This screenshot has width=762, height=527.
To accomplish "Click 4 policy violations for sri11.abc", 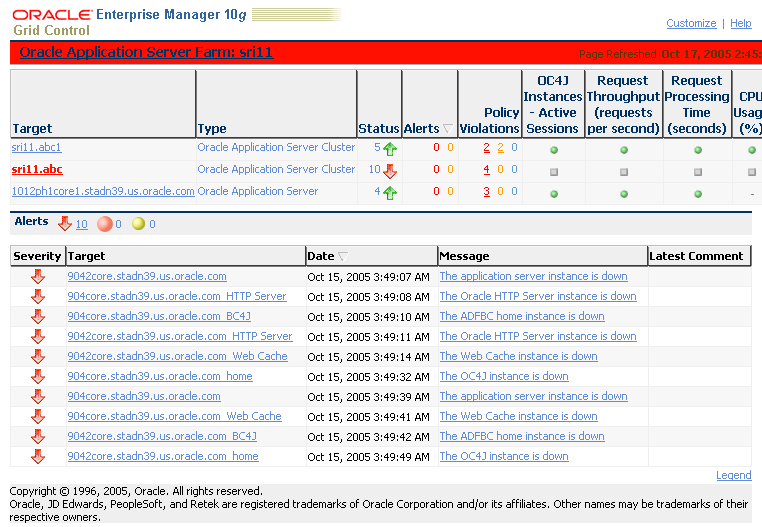I will pos(486,169).
